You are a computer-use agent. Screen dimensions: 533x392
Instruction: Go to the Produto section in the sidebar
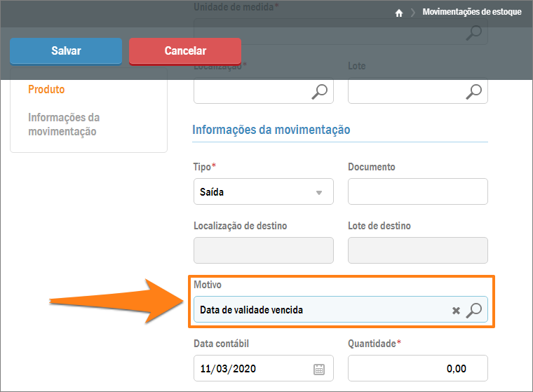(x=46, y=90)
